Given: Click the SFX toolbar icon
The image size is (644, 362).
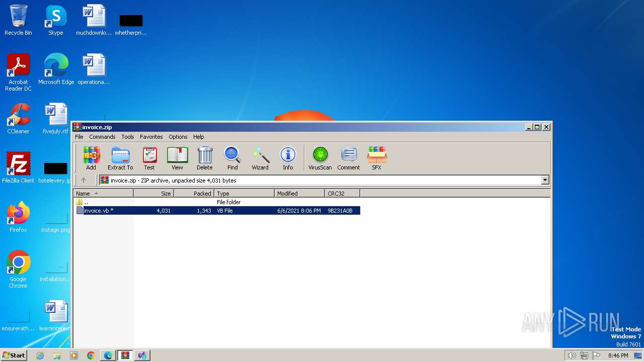Looking at the screenshot, I should pos(377,158).
